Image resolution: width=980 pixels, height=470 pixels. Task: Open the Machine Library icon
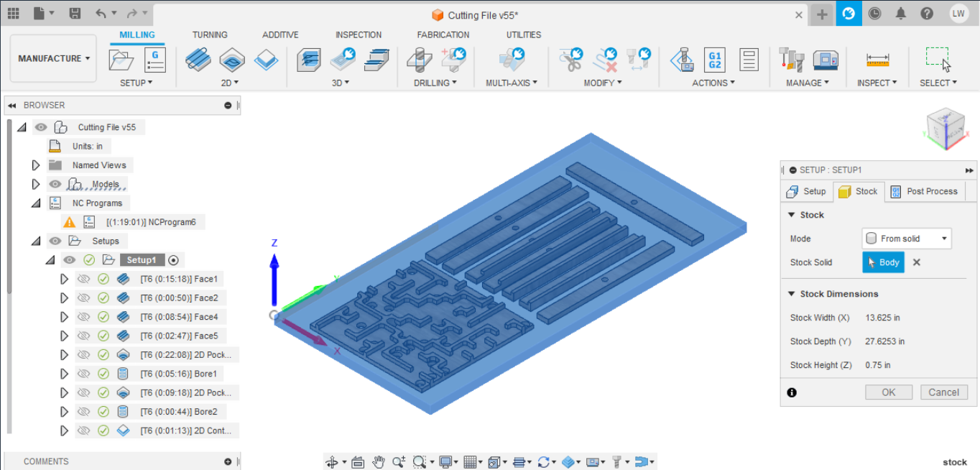(x=826, y=60)
